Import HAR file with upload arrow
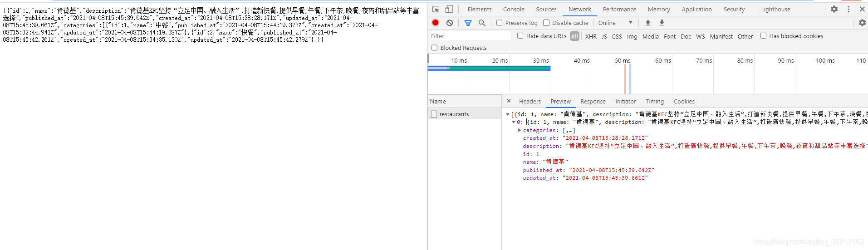The width and height of the screenshot is (868, 250). click(648, 23)
